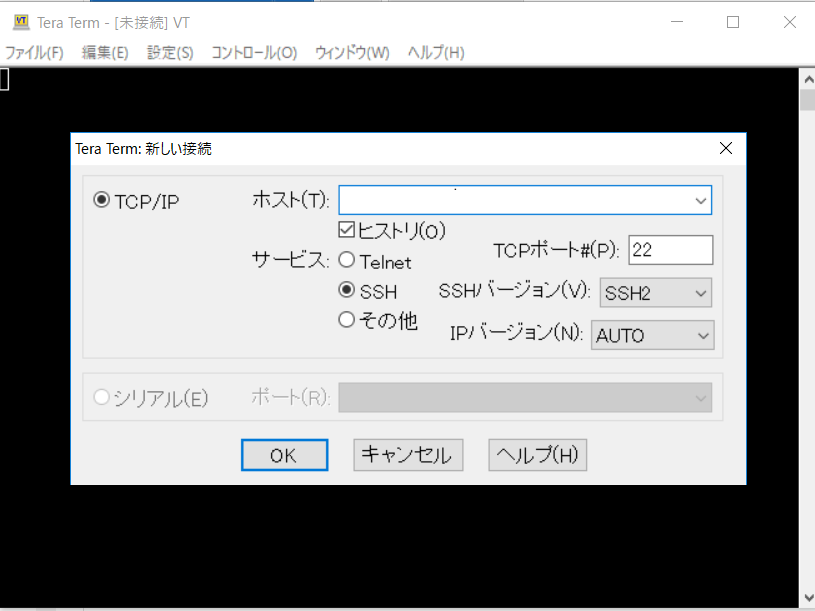Open the 編集(E) menu
The image size is (815, 611).
[x=105, y=52]
